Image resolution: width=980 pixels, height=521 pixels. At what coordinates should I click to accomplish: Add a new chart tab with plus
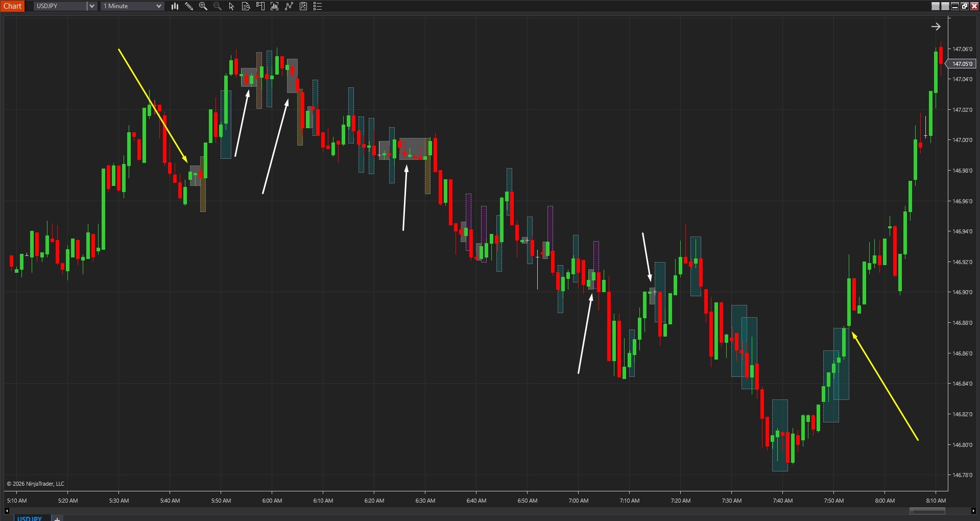pyautogui.click(x=57, y=518)
